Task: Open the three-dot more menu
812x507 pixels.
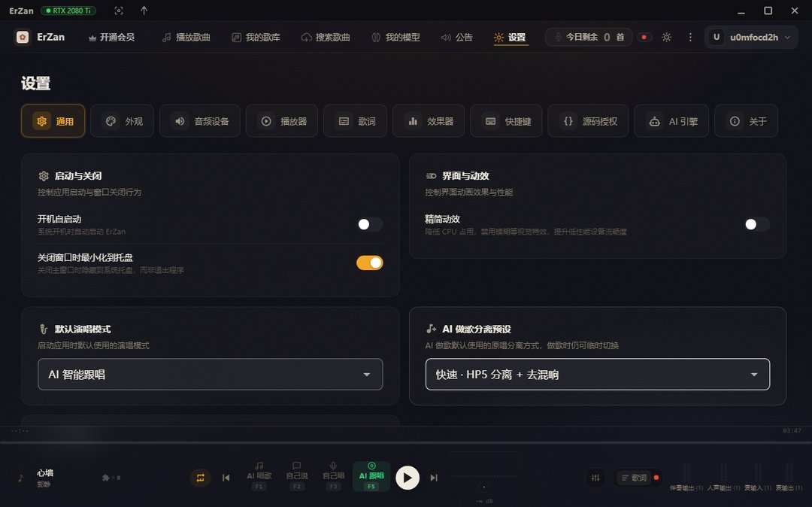Action: 689,38
